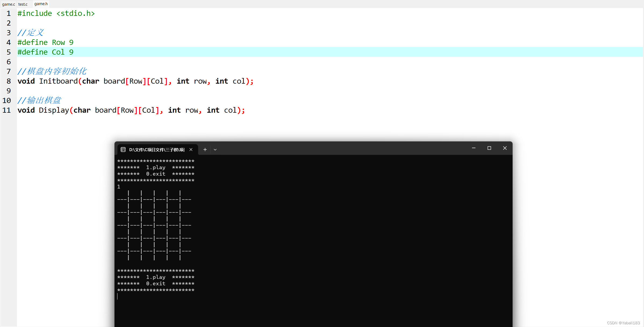Click line number 11 in the gutter
The image size is (644, 327).
pyautogui.click(x=6, y=110)
